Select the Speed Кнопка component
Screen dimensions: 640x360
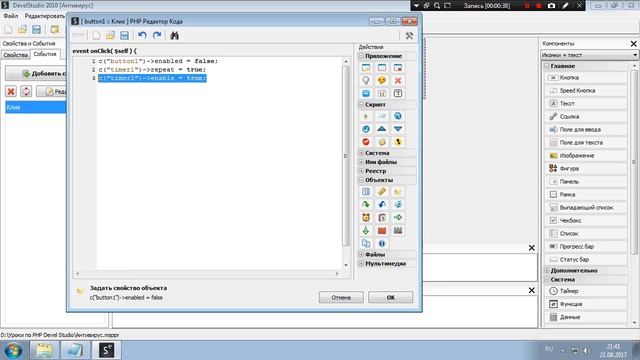pos(586,91)
